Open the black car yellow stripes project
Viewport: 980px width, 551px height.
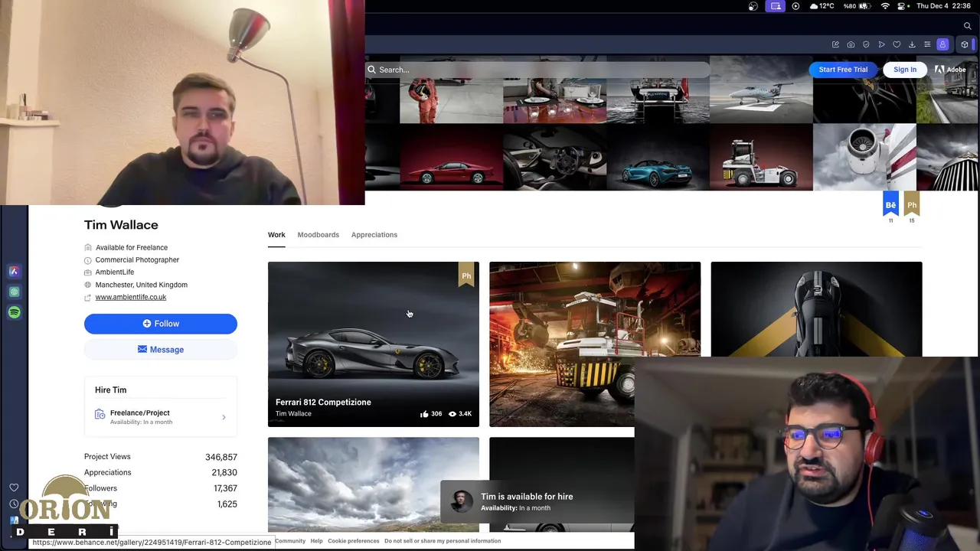[x=816, y=309]
